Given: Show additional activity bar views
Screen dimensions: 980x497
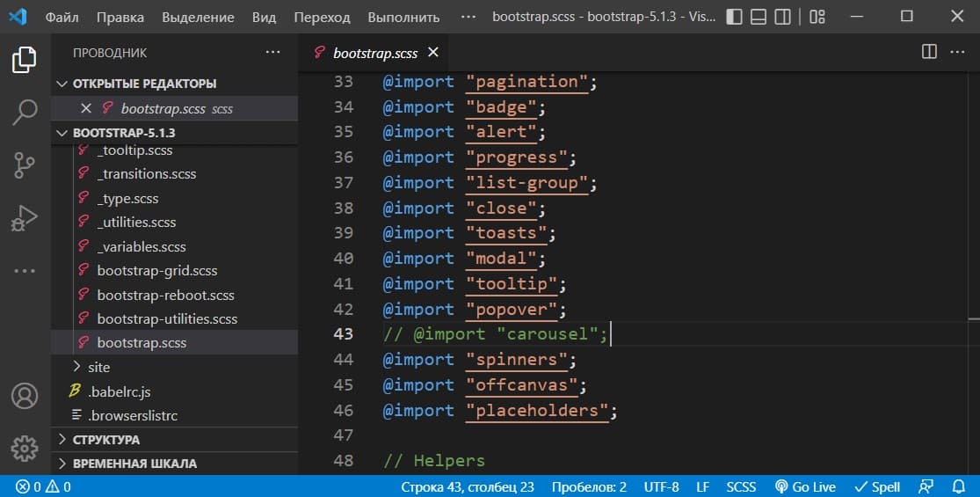Looking at the screenshot, I should point(25,271).
